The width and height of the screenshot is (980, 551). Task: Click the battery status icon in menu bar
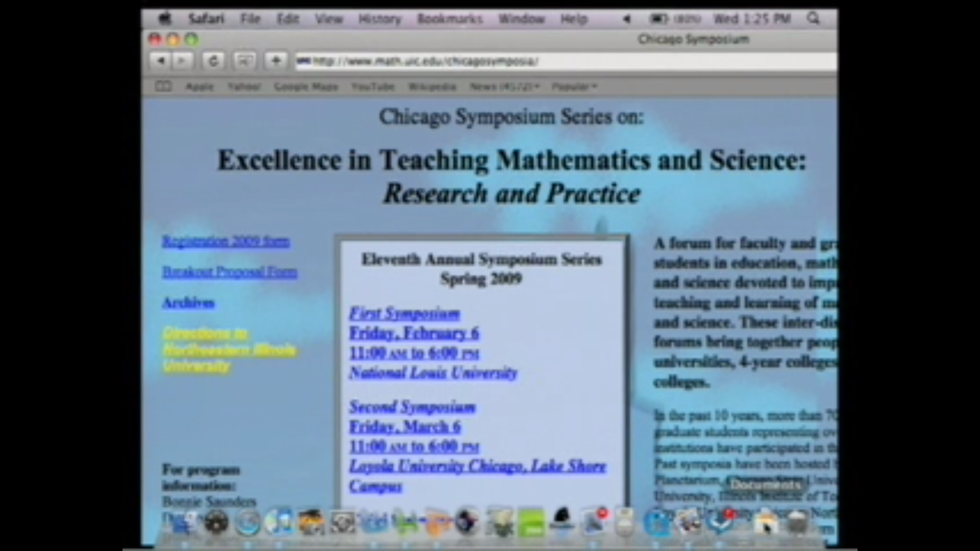click(658, 19)
